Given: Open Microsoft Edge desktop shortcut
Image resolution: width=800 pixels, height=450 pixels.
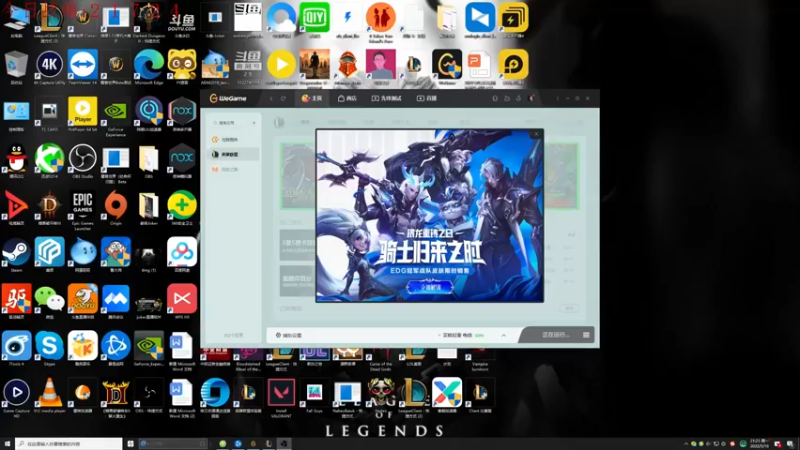Looking at the screenshot, I should (x=148, y=67).
